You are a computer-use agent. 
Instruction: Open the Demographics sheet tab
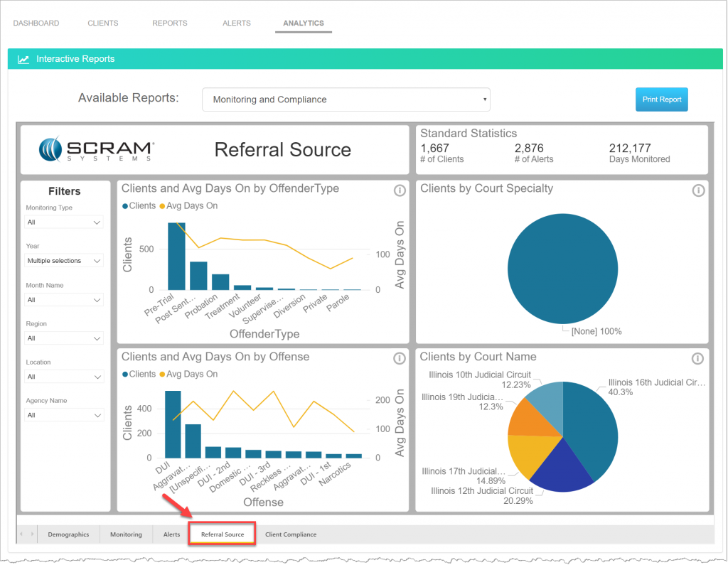point(68,534)
